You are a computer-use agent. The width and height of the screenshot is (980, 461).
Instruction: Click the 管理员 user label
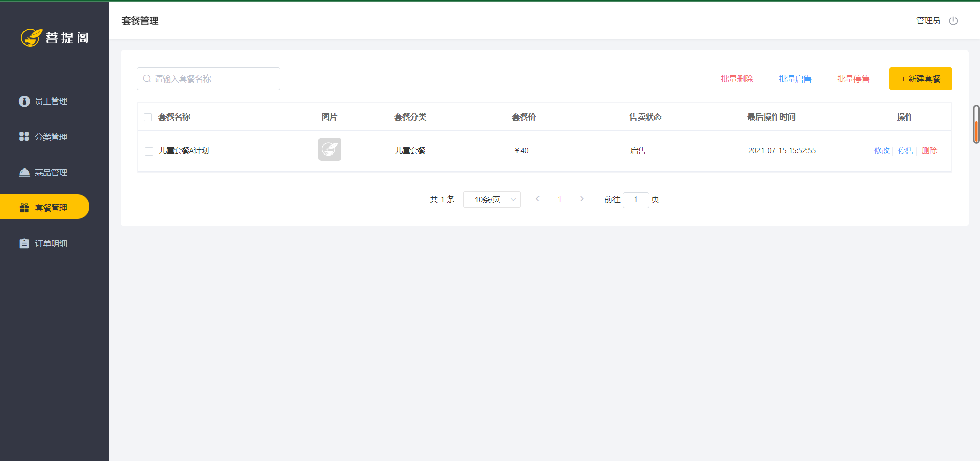(928, 21)
